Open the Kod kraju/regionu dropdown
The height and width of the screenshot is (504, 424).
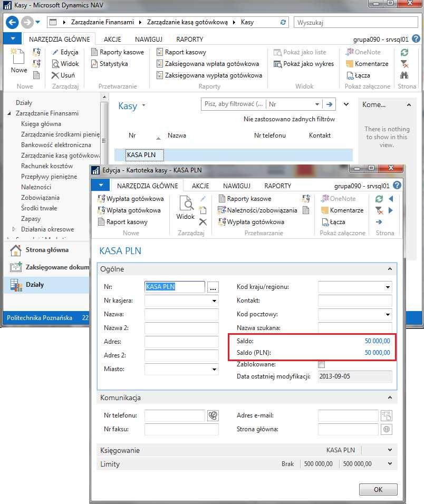[388, 287]
